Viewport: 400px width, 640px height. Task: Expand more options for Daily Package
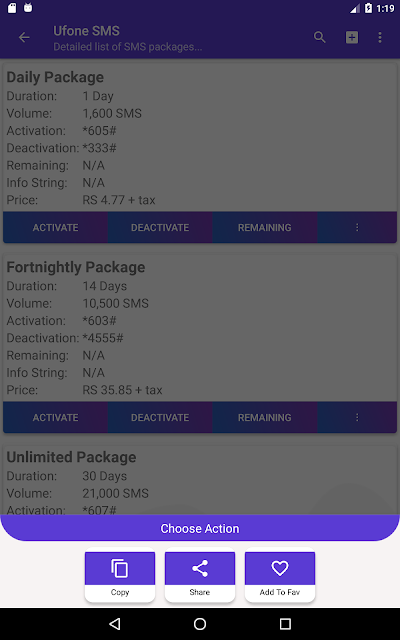click(x=357, y=227)
